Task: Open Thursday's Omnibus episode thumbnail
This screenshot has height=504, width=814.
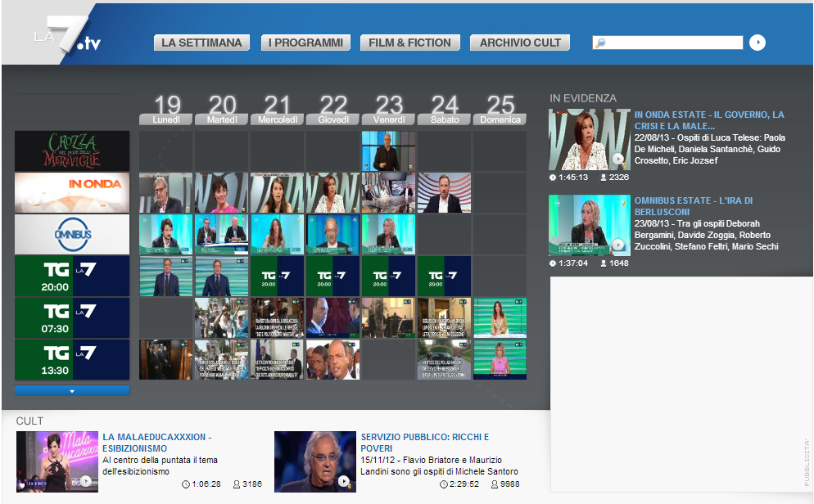Action: tap(332, 234)
